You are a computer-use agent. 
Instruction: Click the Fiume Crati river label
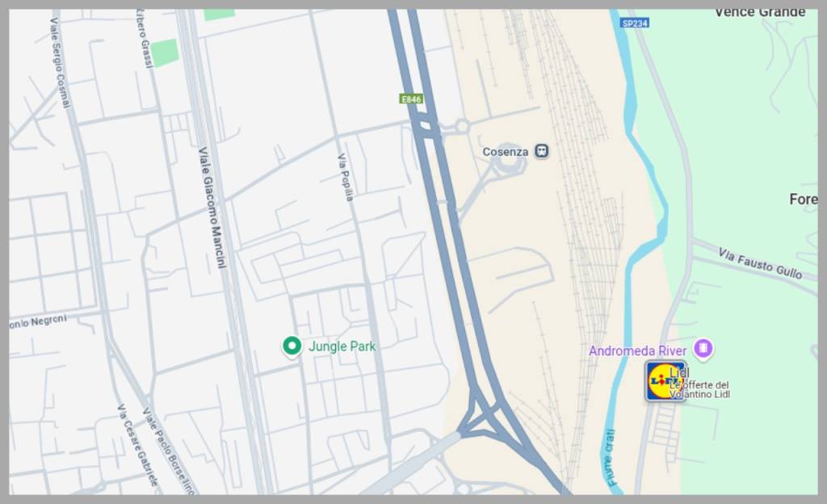[x=611, y=458]
